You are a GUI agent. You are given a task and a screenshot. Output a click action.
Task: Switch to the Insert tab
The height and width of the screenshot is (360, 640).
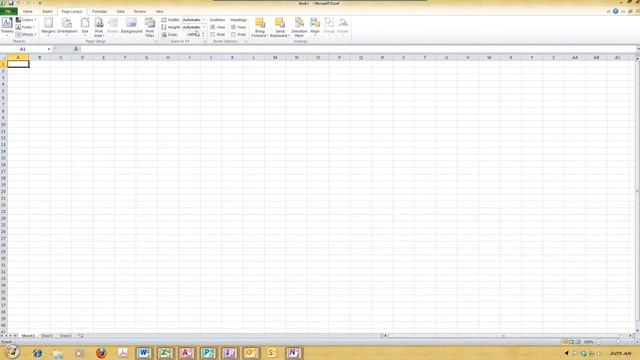tap(47, 11)
